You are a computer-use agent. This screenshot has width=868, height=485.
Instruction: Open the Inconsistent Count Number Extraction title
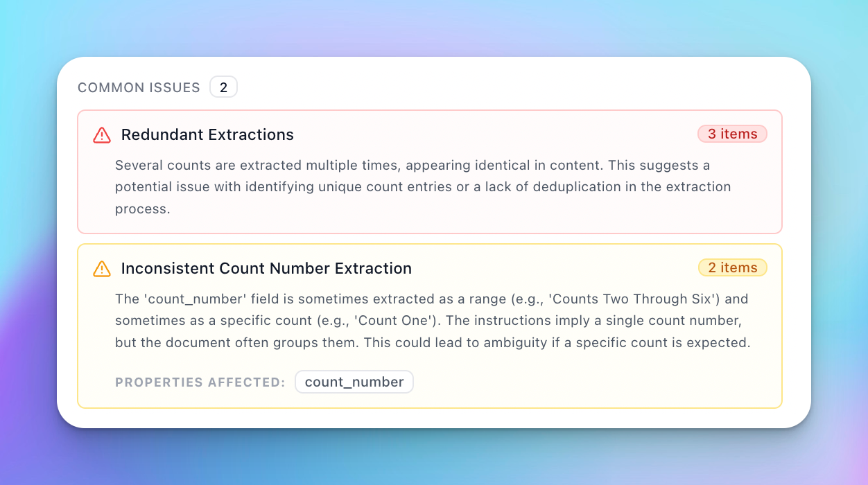(266, 268)
